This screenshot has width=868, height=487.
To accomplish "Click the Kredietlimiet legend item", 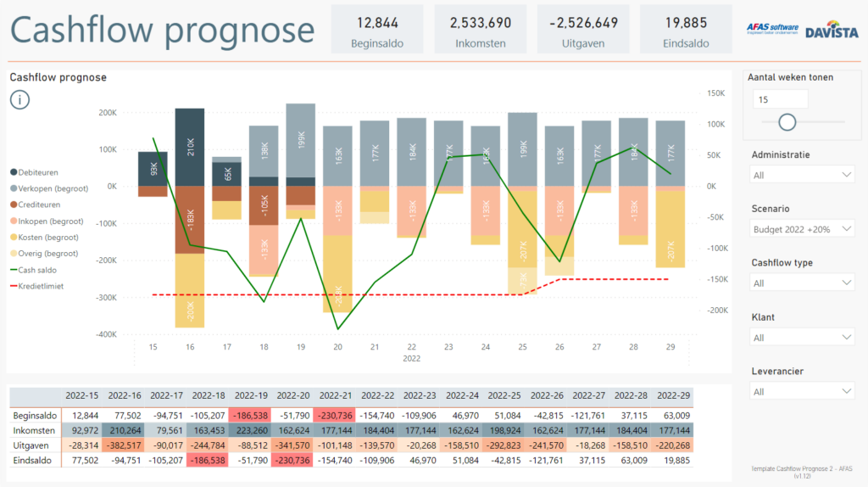I will 42,286.
